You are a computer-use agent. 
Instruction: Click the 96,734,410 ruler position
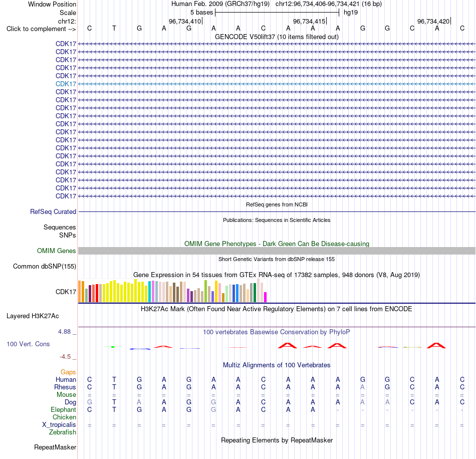click(x=185, y=21)
